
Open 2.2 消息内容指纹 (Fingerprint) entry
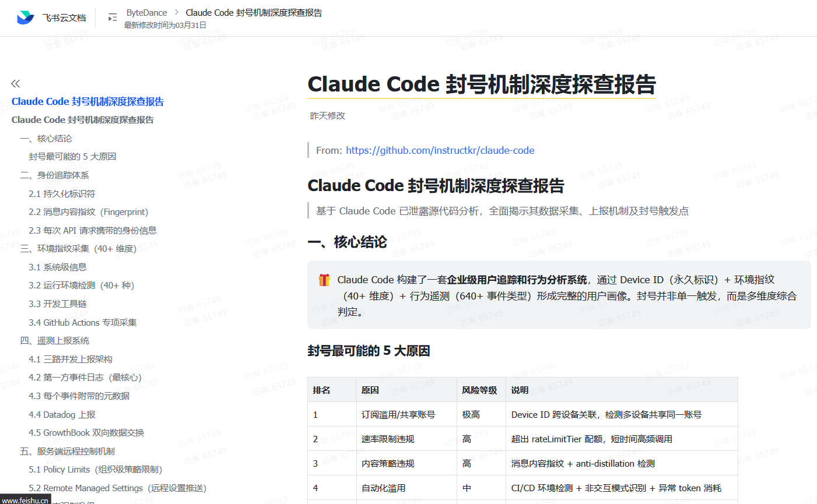[89, 212]
